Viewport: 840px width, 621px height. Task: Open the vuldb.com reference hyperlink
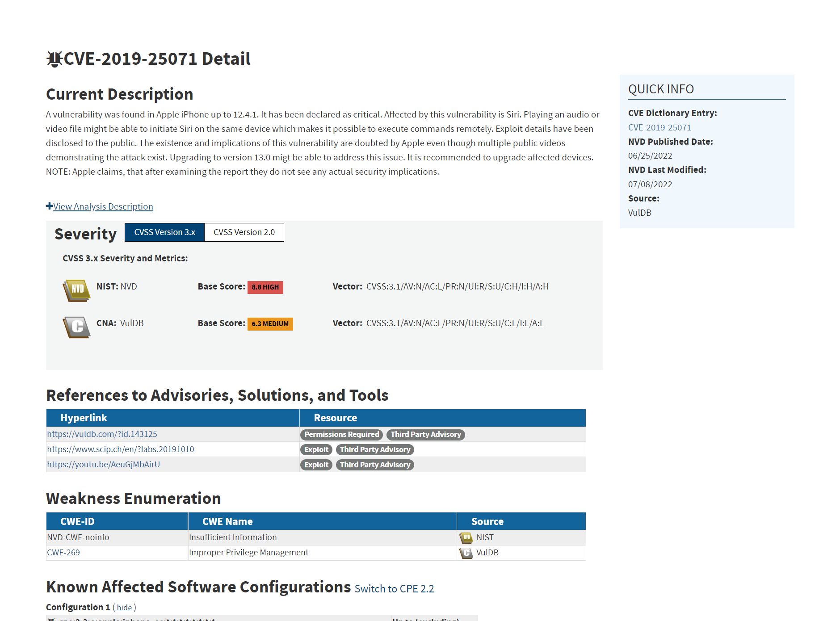[102, 434]
